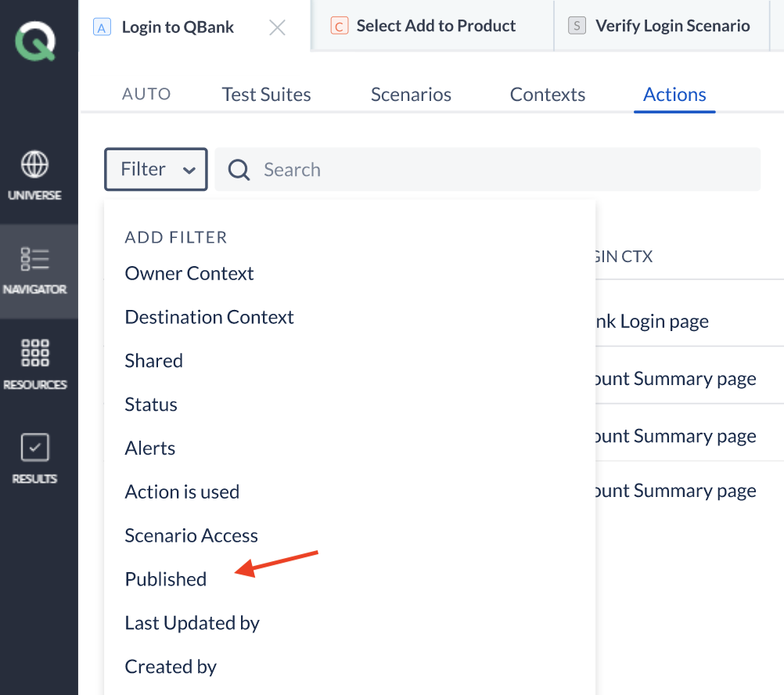Choose the Destination Context filter
Viewport: 784px width, 695px height.
point(209,317)
